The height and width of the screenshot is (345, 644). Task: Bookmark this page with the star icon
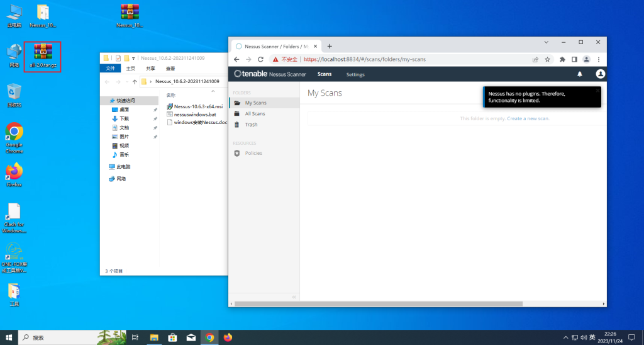click(548, 59)
